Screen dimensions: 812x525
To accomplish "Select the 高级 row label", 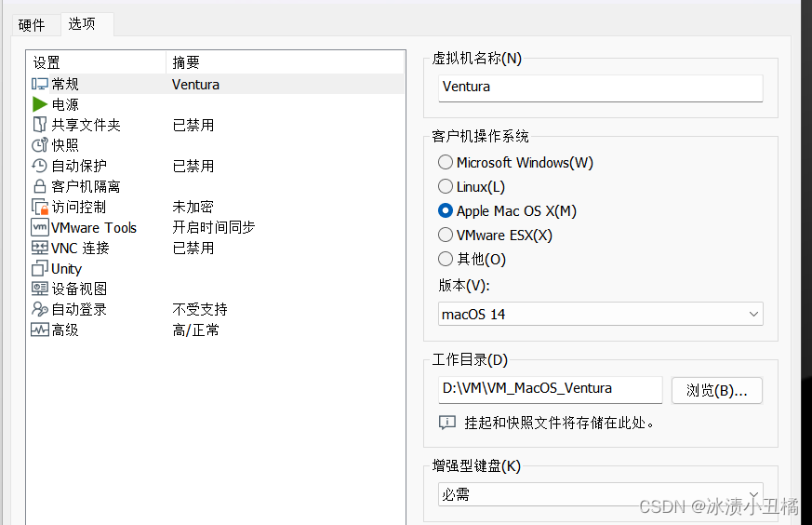I will click(x=65, y=330).
